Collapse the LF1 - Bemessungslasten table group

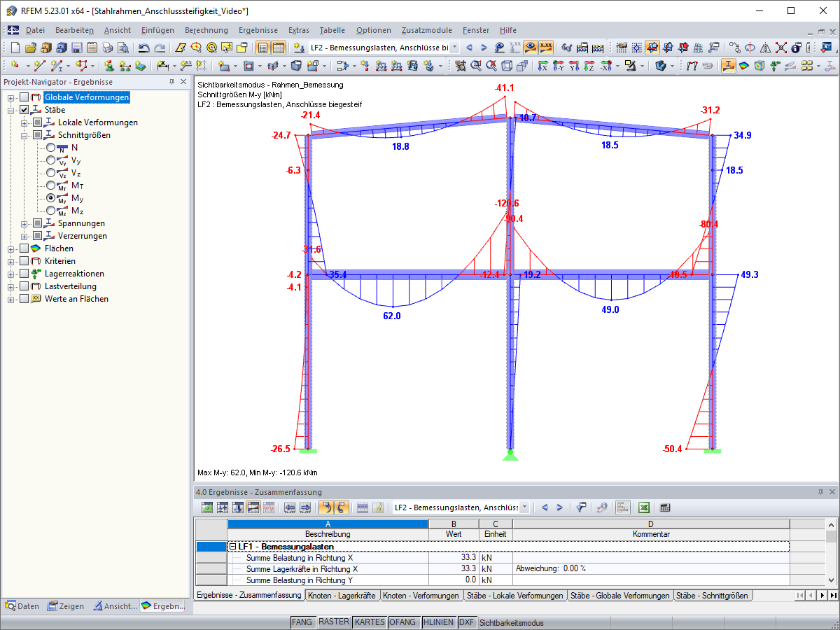(x=232, y=547)
